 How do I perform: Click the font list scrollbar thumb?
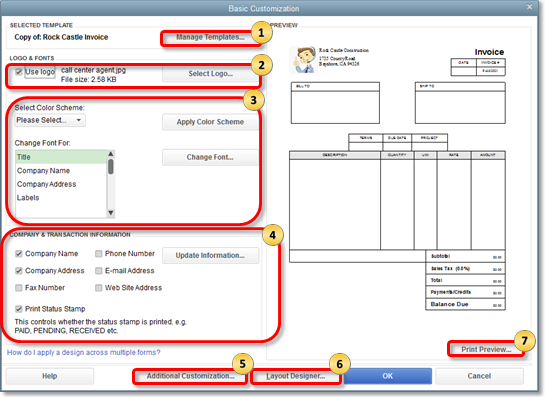[111, 167]
